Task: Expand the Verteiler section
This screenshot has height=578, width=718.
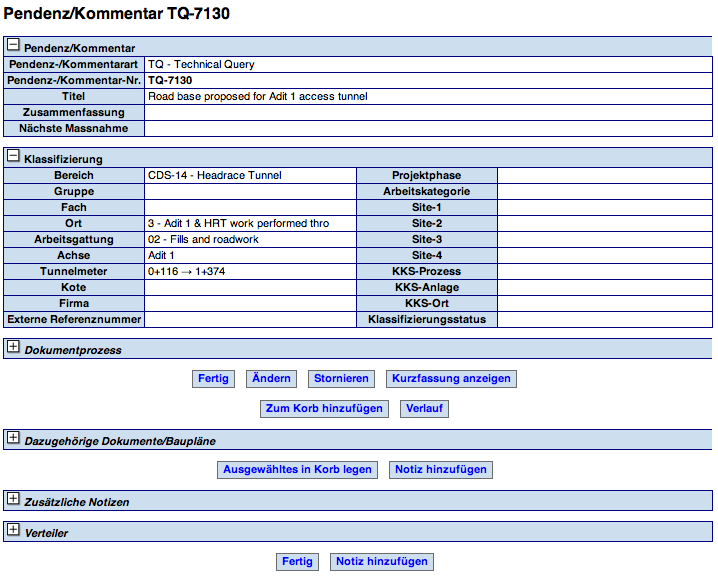Action: (x=13, y=532)
